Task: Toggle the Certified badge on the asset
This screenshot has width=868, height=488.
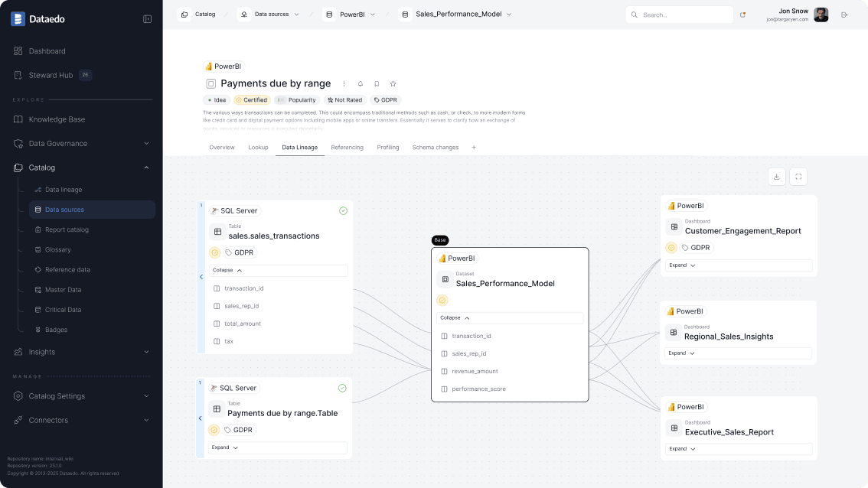Action: point(252,99)
